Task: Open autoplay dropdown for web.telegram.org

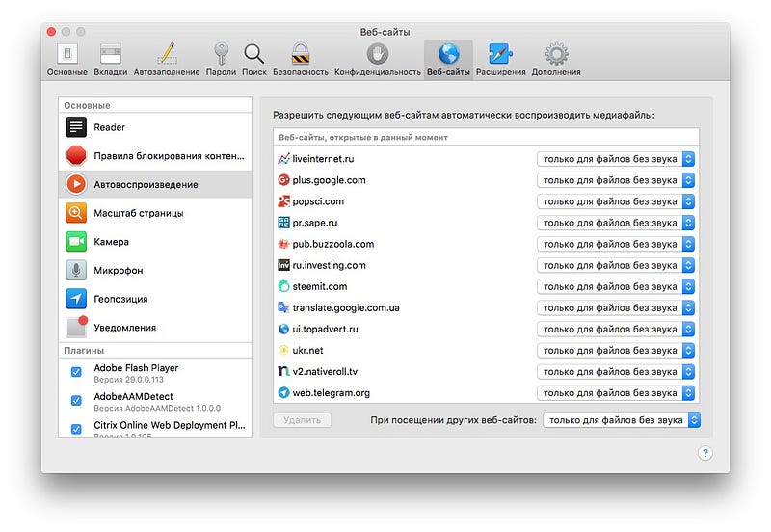Action: click(616, 392)
